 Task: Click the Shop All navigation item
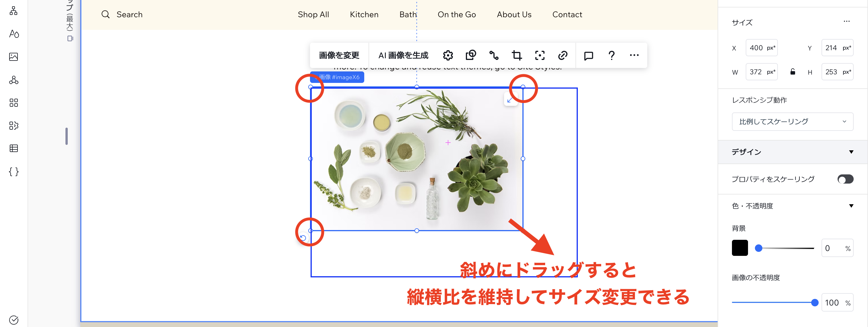point(313,14)
